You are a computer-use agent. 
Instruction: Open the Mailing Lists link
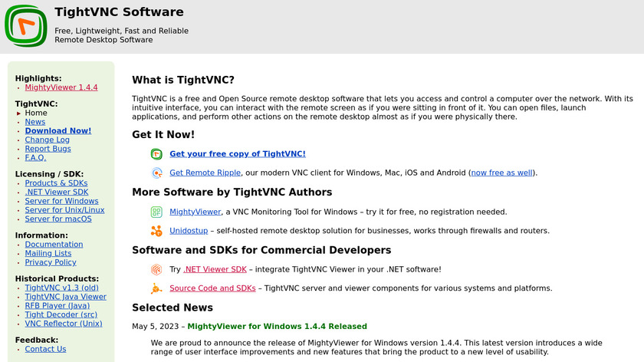click(48, 254)
